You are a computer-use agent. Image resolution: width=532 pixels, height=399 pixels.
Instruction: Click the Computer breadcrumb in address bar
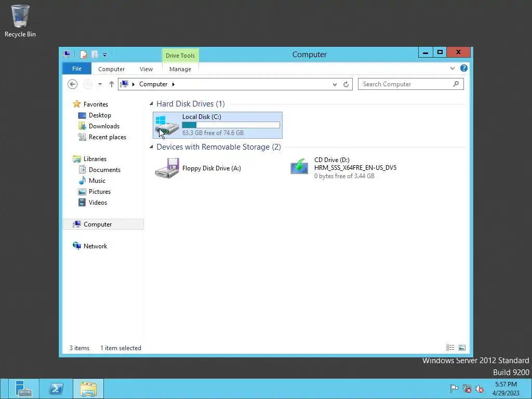tap(153, 84)
